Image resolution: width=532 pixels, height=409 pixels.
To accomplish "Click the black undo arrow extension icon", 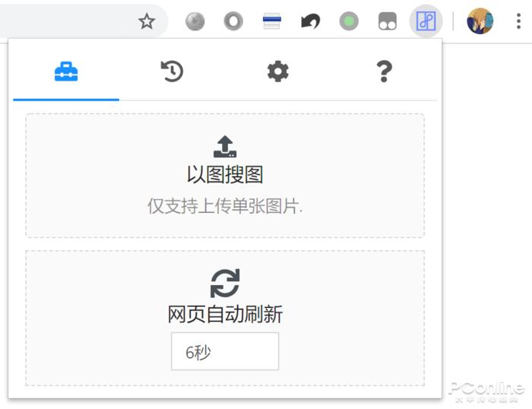I will [x=310, y=21].
